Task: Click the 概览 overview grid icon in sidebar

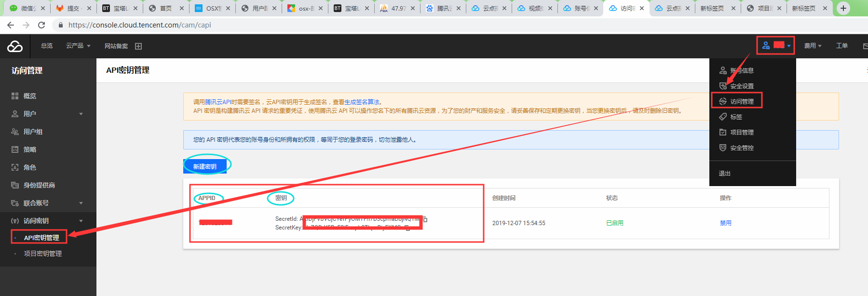Action: (15, 96)
